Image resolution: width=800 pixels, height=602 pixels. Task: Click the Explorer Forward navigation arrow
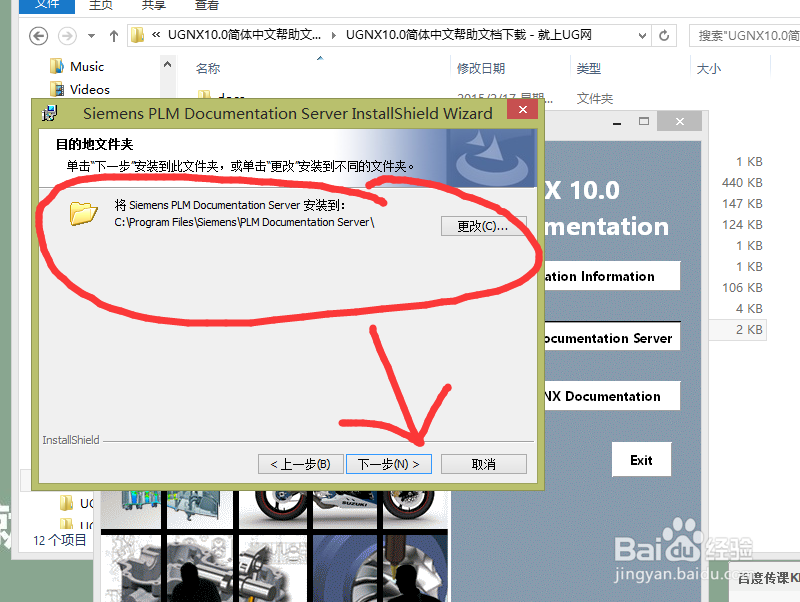(x=67, y=36)
